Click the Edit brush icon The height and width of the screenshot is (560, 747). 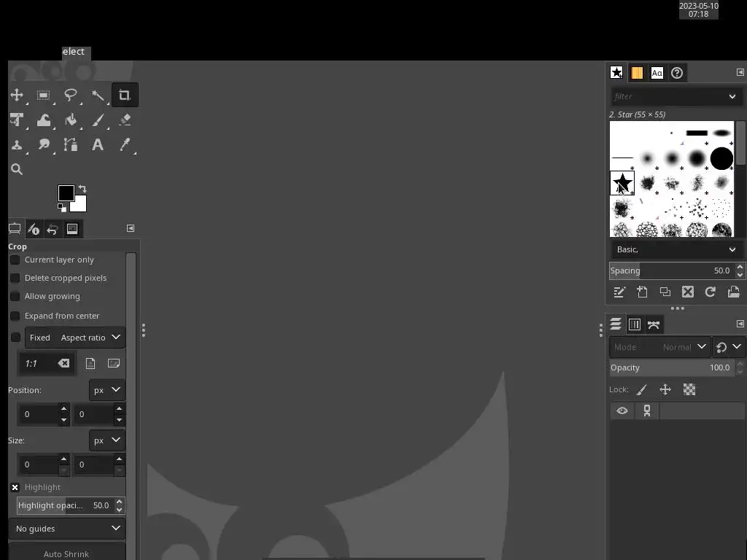(619, 292)
